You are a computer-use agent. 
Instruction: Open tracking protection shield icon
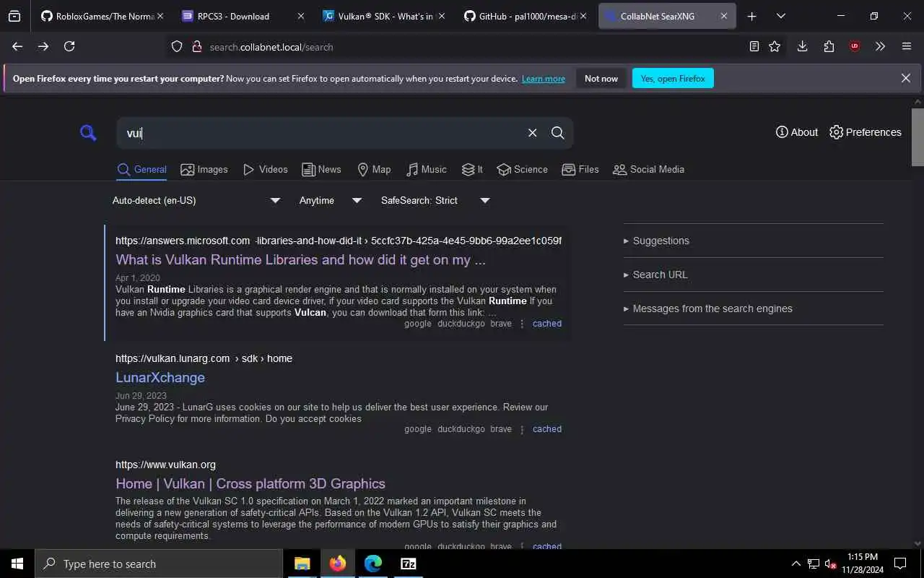click(x=177, y=46)
